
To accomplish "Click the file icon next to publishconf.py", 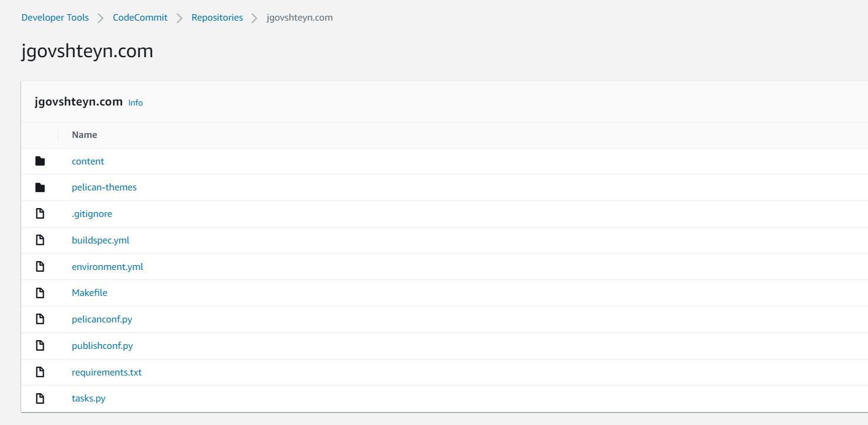I will (x=40, y=345).
